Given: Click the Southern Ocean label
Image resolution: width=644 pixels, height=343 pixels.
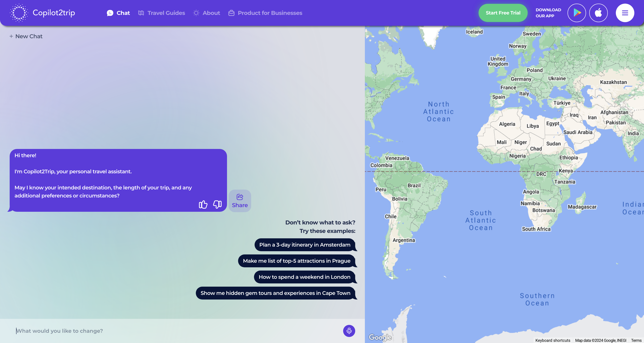Looking at the screenshot, I should (537, 299).
